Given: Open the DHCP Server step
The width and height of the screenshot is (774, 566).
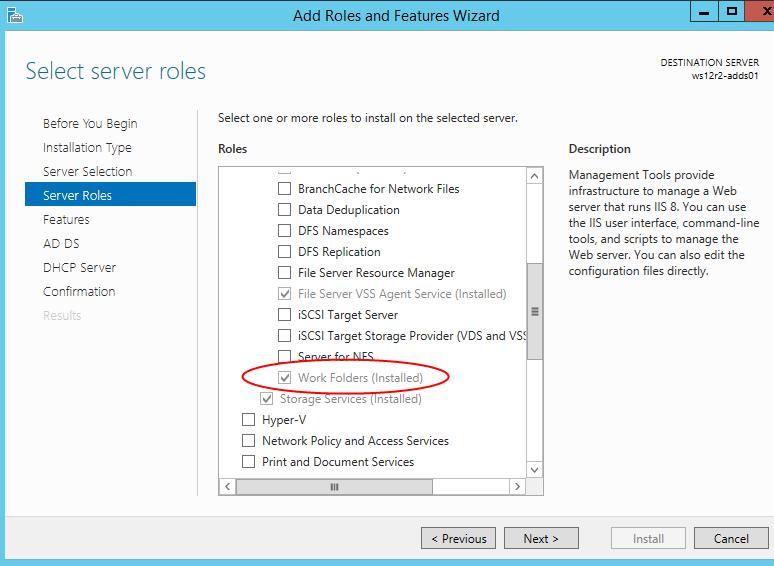Looking at the screenshot, I should coord(79,267).
